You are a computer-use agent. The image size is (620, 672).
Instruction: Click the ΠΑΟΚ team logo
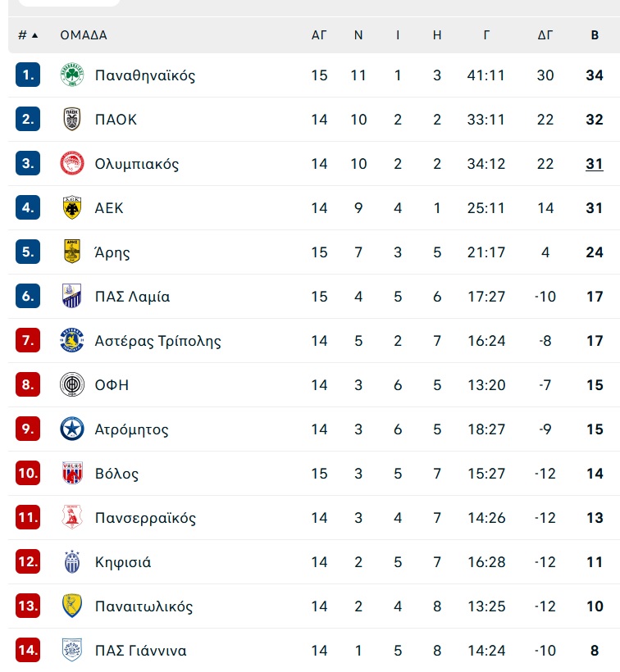(x=71, y=119)
